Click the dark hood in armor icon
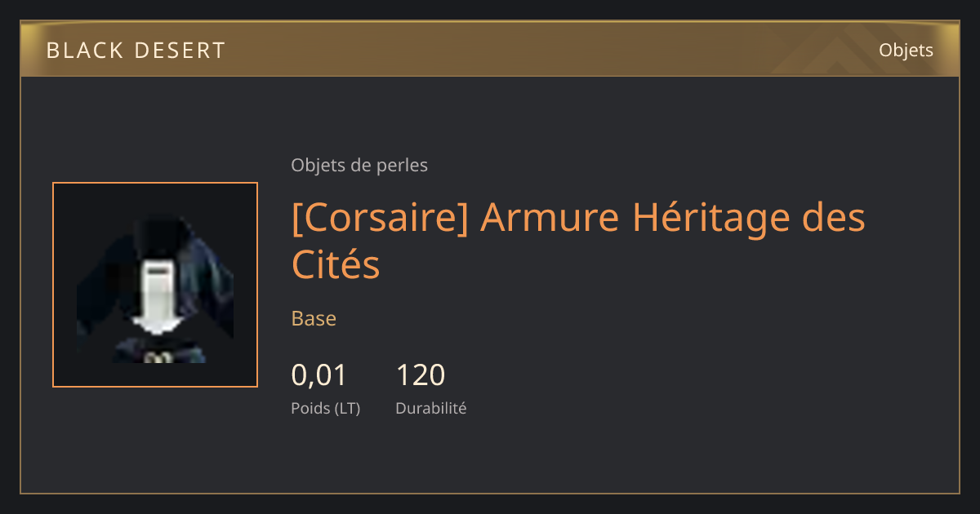 [155, 239]
